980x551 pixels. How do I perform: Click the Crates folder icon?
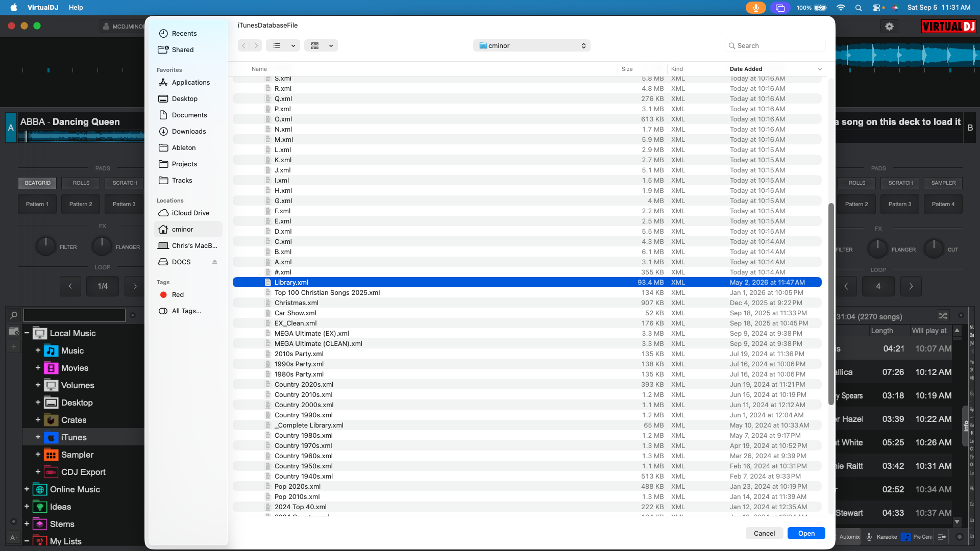coord(51,420)
